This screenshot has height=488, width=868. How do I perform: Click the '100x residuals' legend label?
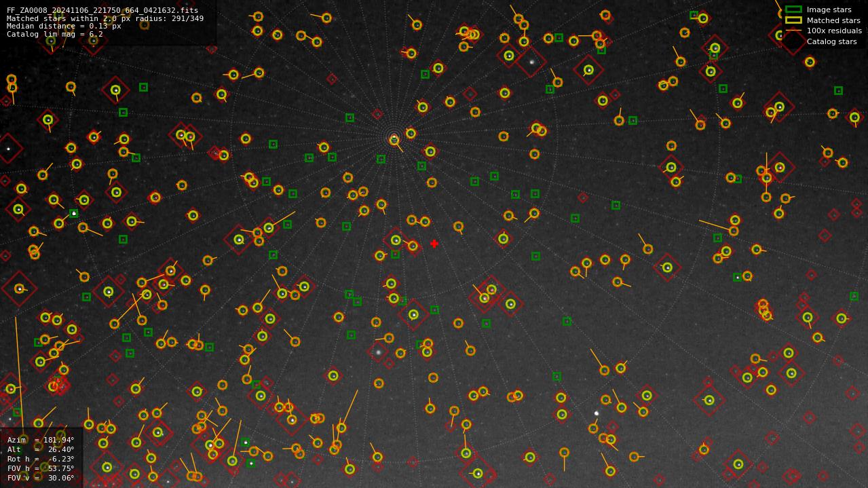point(834,31)
